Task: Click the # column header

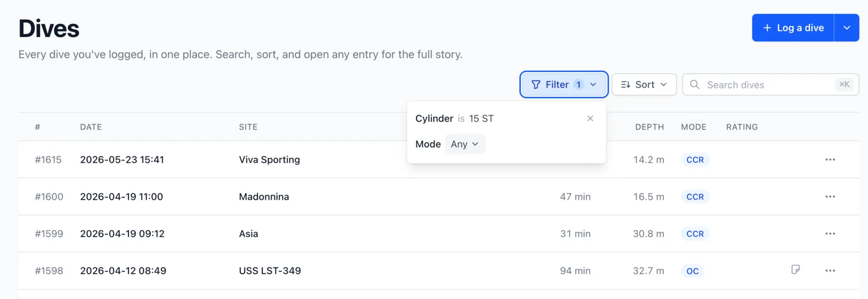Action: (37, 127)
